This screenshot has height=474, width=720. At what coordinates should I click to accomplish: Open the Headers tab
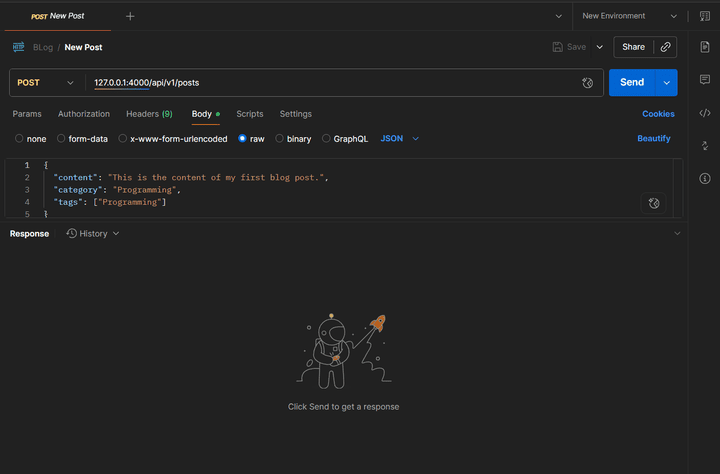149,114
